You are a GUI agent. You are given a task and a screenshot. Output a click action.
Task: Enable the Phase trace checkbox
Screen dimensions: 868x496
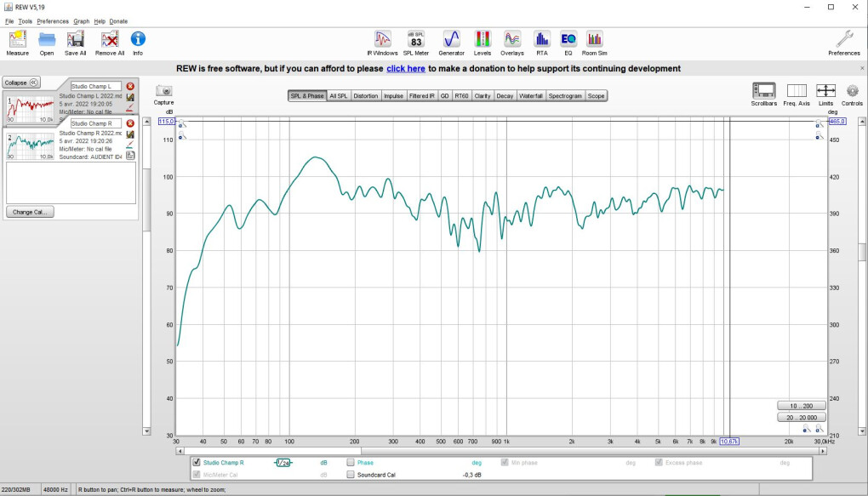(x=351, y=462)
